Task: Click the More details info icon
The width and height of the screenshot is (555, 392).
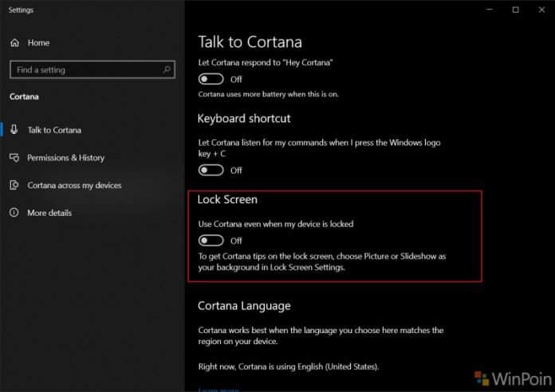Action: click(14, 213)
